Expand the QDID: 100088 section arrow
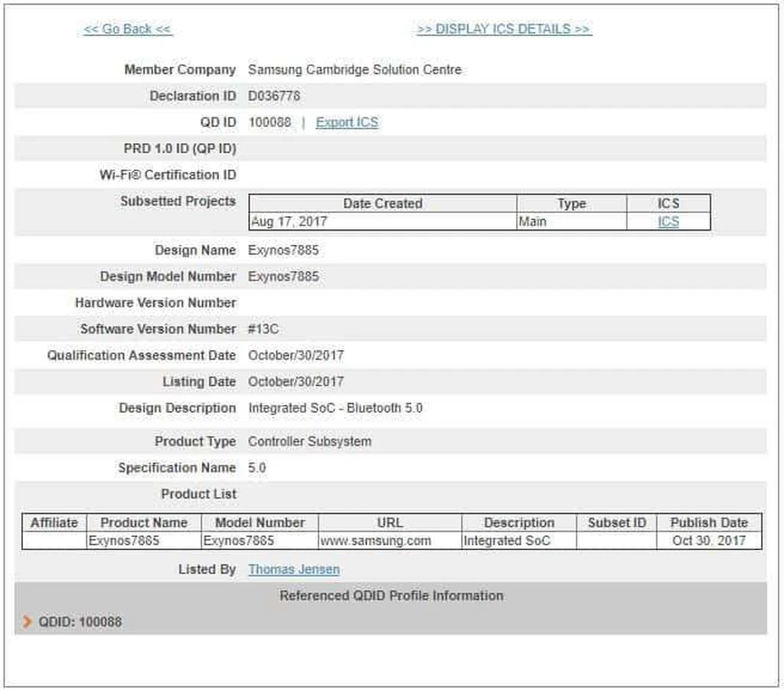Image resolution: width=784 pixels, height=691 pixels. pyautogui.click(x=27, y=622)
